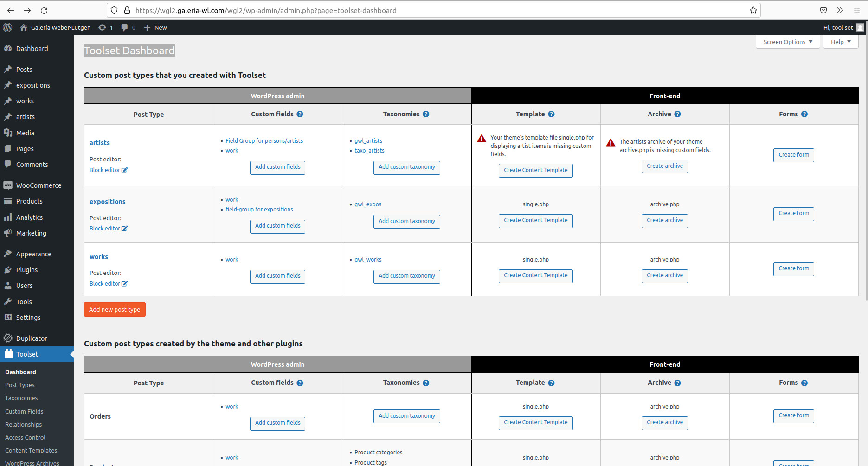
Task: Open help icon beside second table's Archive header
Action: coord(677,383)
